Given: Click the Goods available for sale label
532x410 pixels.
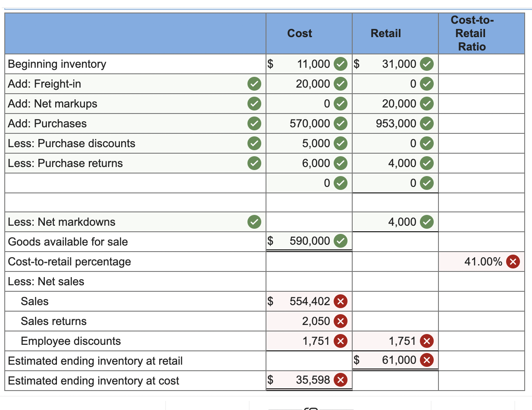Looking at the screenshot, I should [x=68, y=242].
